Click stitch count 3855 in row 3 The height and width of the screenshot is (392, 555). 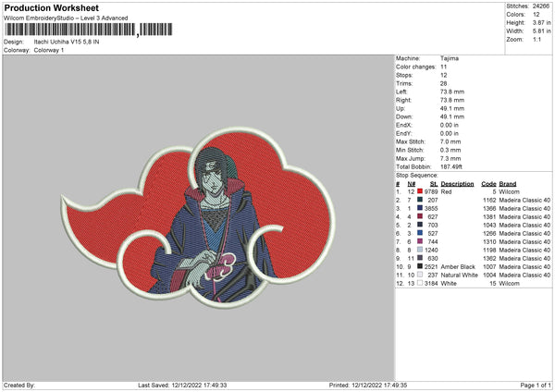point(431,208)
